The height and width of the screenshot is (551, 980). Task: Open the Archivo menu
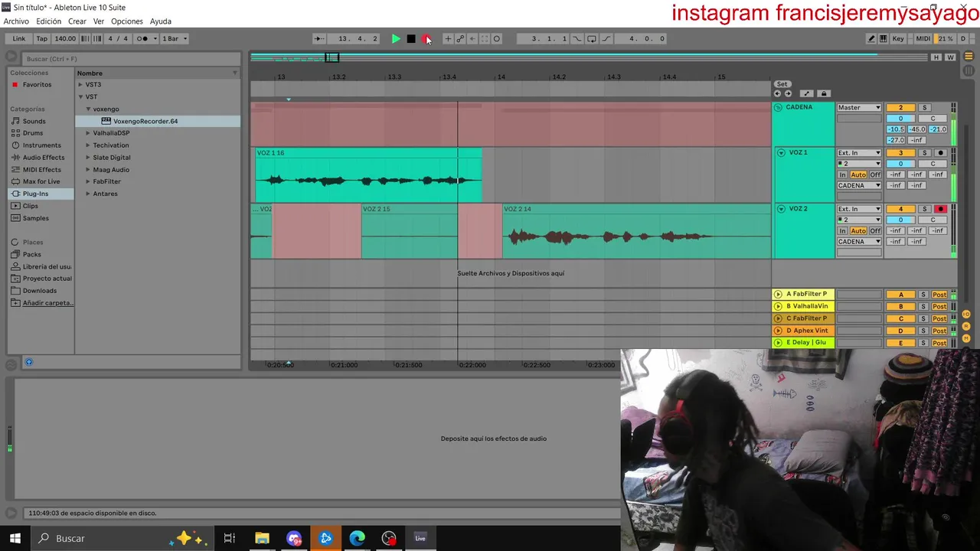pos(16,21)
